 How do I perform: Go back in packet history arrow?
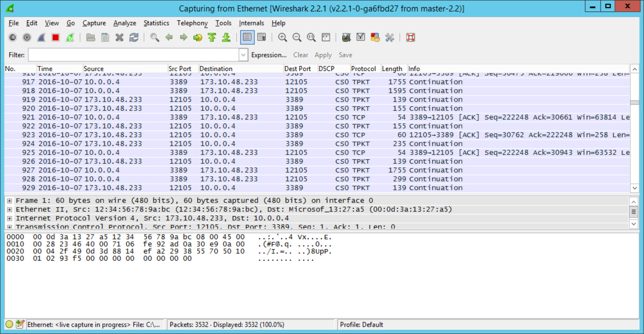169,38
